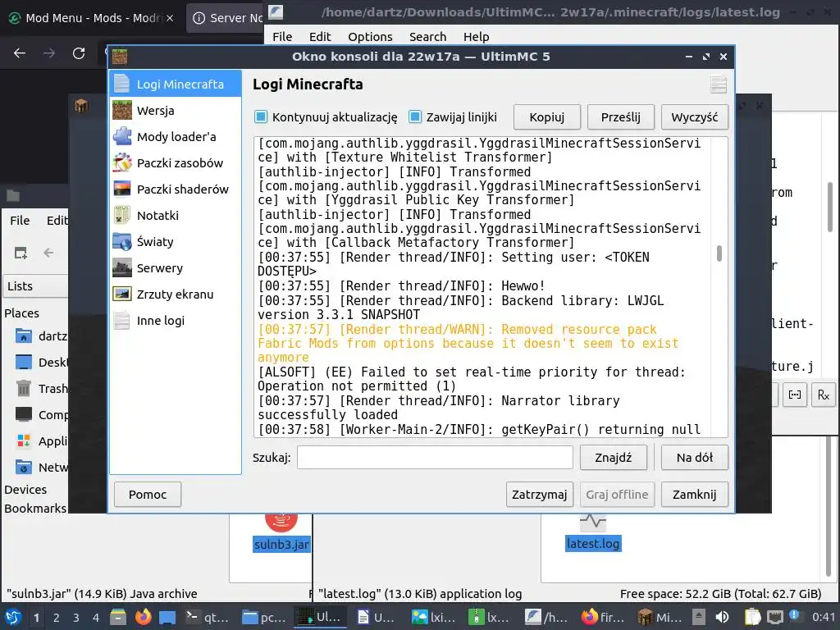Open Zrzuty ekranu page
This screenshot has height=630, width=840.
(x=176, y=294)
